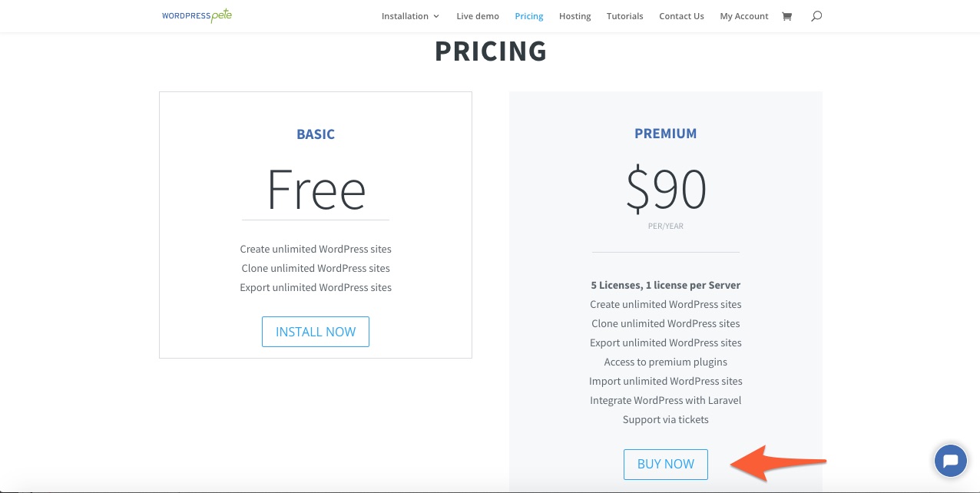This screenshot has height=493, width=980.
Task: Click the $90 price text
Action: pyautogui.click(x=666, y=189)
